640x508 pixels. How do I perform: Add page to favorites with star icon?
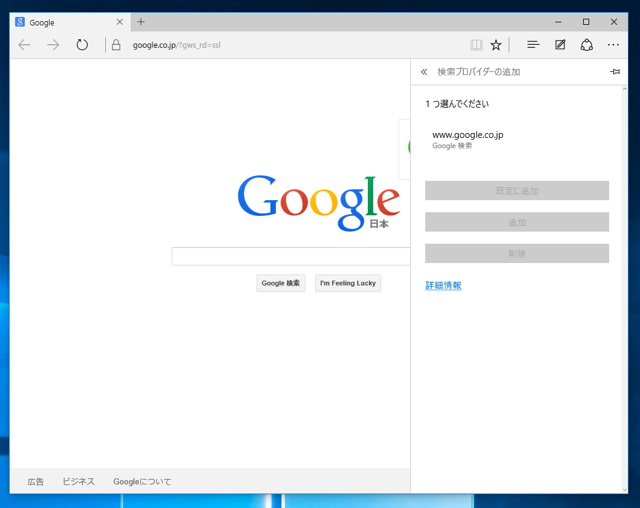pos(496,45)
